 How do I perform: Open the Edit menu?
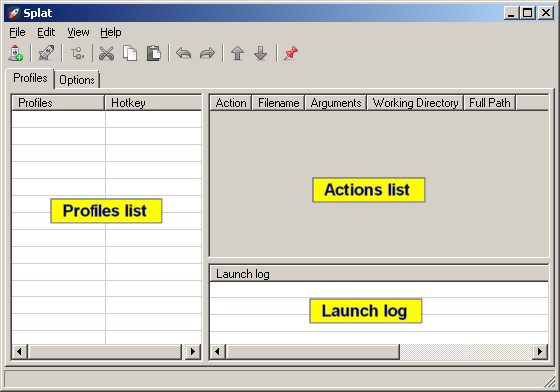click(46, 32)
